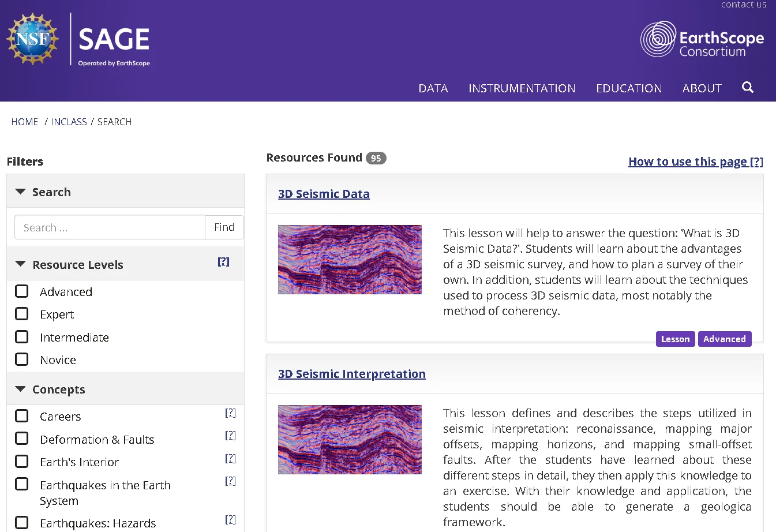Open the help icon next to Earth's Interior

230,458
